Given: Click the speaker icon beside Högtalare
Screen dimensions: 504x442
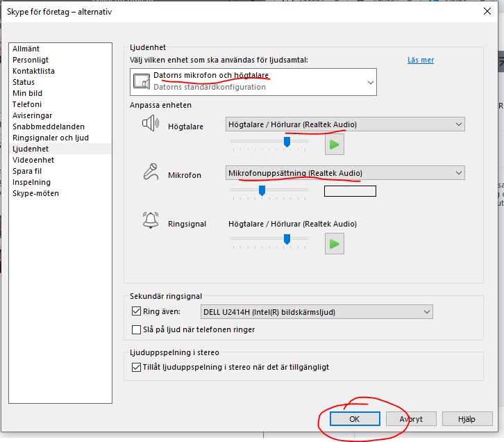Looking at the screenshot, I should [151, 124].
